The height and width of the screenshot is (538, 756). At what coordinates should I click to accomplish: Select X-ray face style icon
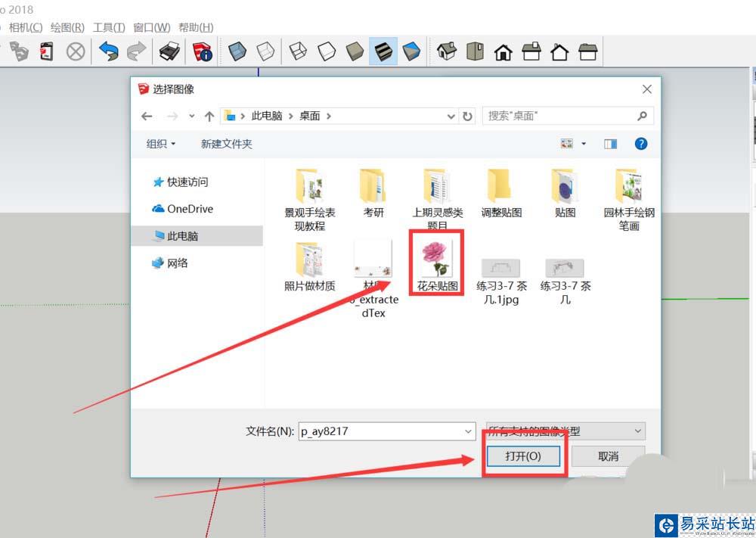tap(237, 51)
